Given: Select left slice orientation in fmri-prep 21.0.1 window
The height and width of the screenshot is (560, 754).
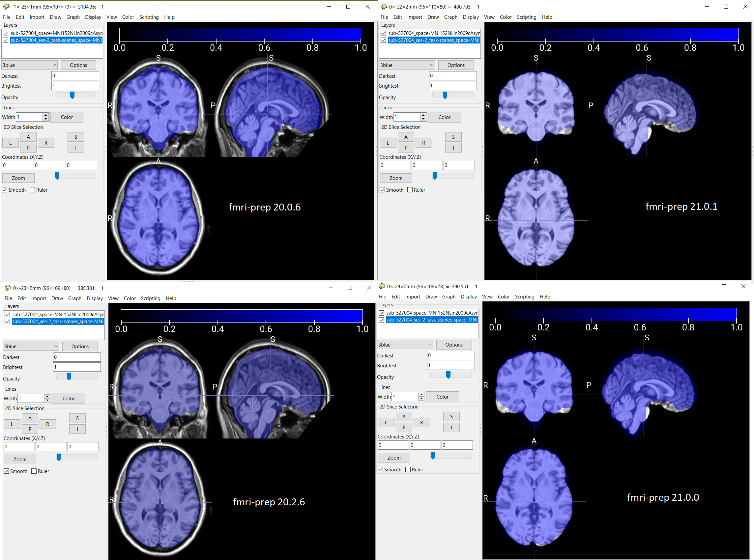Looking at the screenshot, I should 388,142.
